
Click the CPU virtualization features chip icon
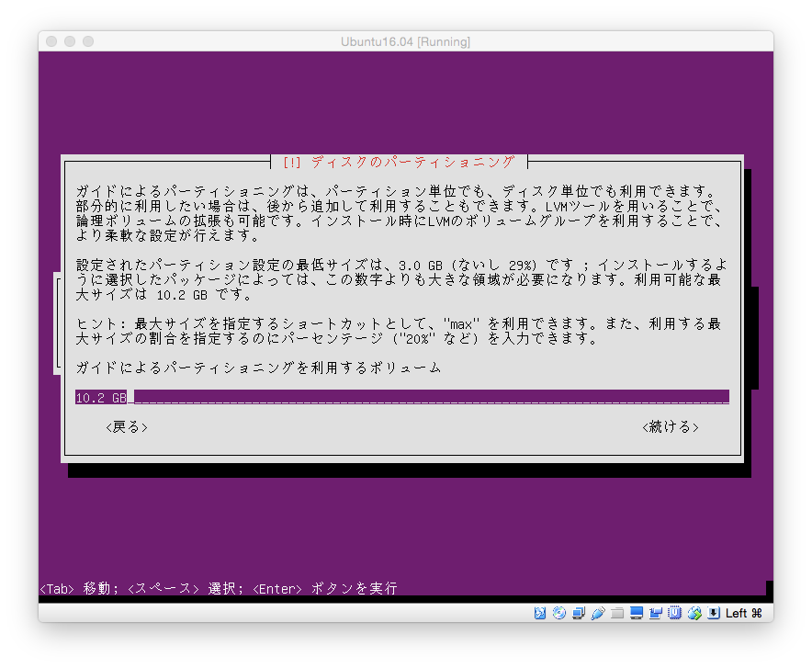tap(675, 614)
